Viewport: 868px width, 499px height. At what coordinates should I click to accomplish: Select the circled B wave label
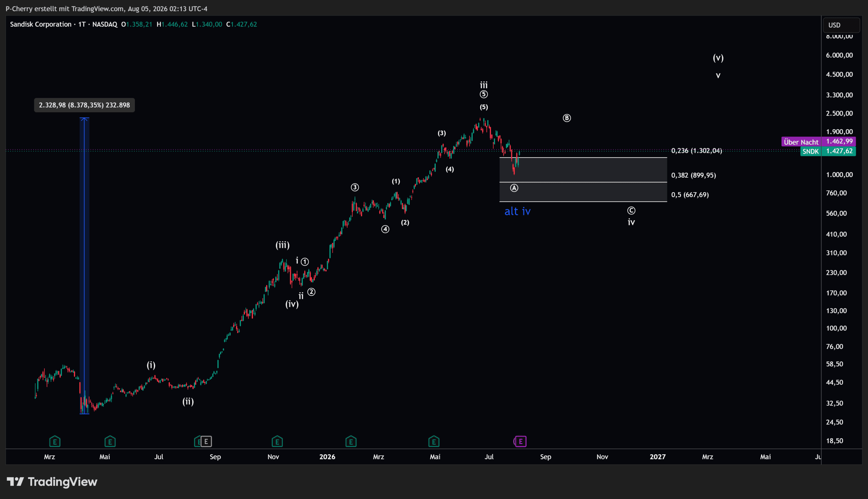[x=567, y=118]
